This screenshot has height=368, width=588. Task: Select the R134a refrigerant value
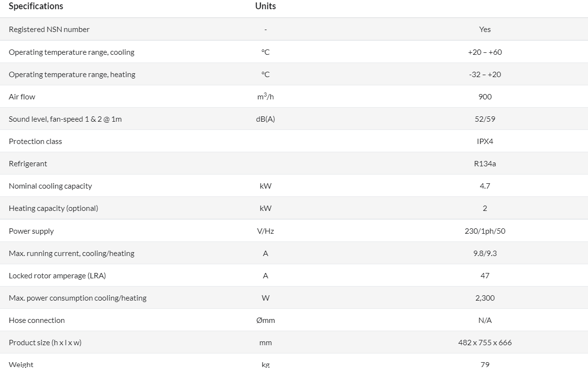click(x=485, y=163)
